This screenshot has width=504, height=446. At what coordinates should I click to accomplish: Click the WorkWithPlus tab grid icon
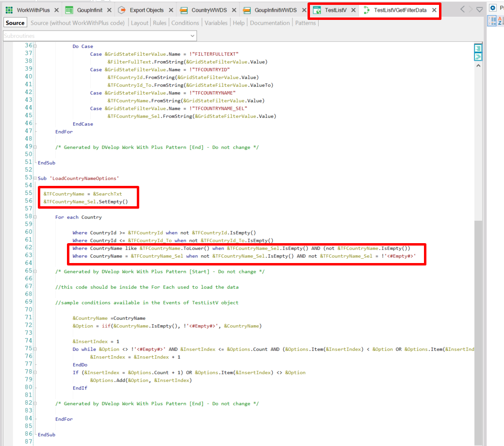click(9, 10)
